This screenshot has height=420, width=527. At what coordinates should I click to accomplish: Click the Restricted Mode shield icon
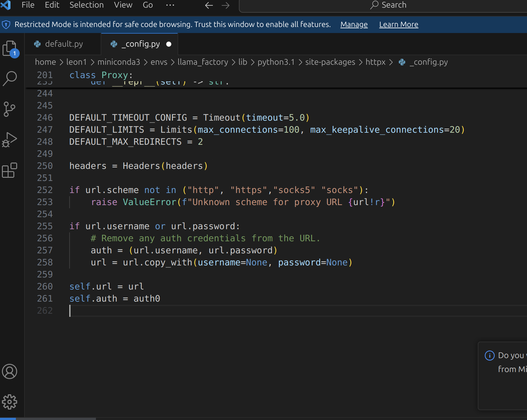pos(6,24)
